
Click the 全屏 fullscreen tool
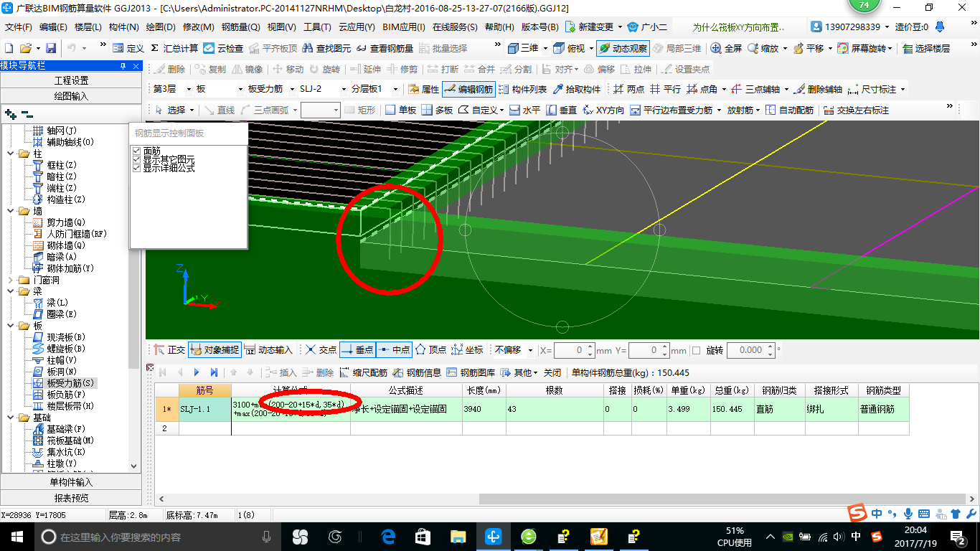point(726,48)
